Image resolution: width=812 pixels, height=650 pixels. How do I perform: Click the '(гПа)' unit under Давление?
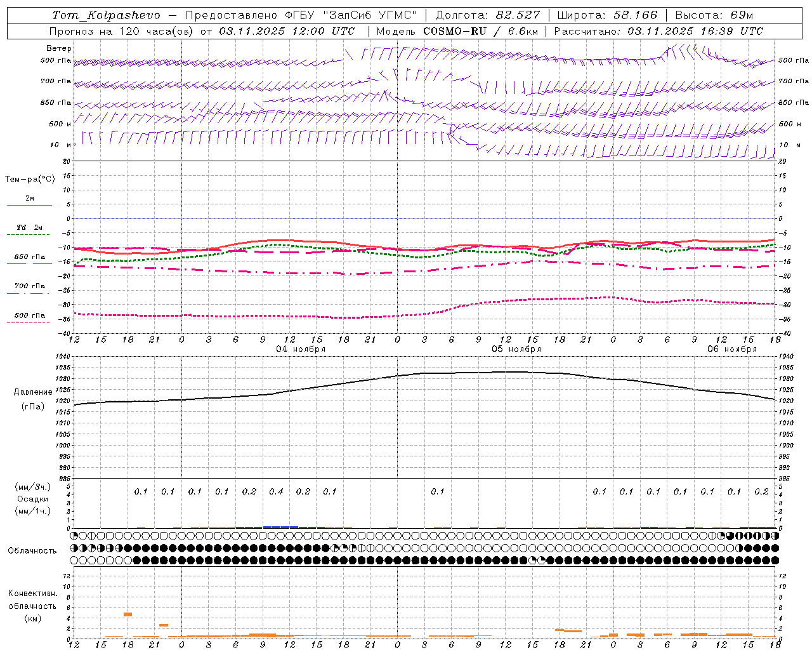point(33,407)
